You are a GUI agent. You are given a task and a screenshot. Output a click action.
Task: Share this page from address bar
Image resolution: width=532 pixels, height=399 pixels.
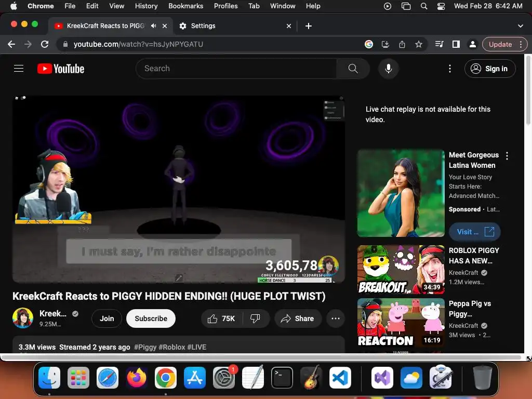pos(402,44)
